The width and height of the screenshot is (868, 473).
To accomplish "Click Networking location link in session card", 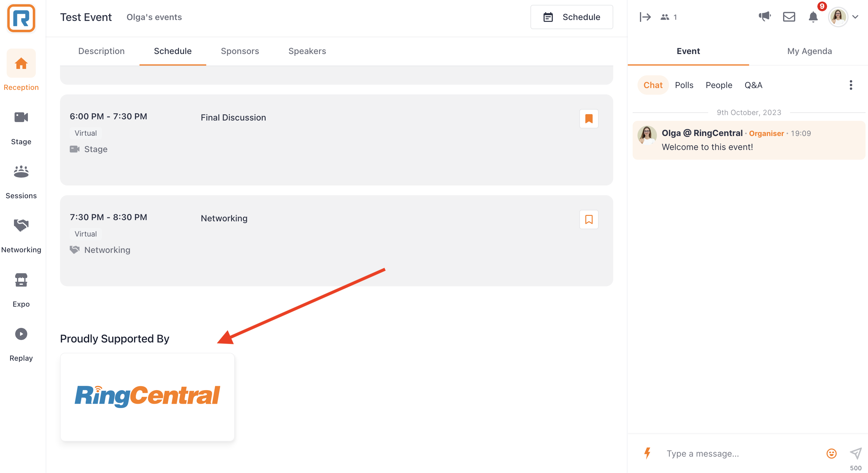I will tap(107, 250).
